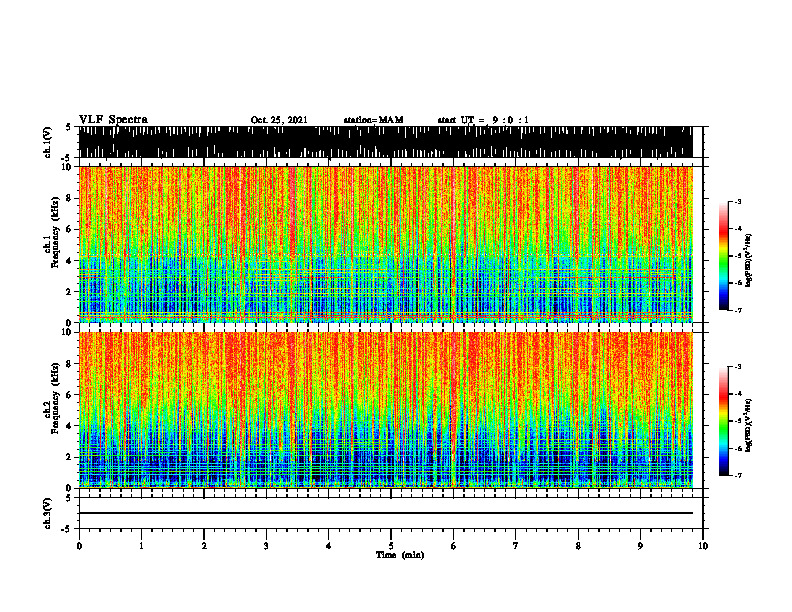Click the "station=MAM" header label
The image size is (792, 612).
point(374,120)
